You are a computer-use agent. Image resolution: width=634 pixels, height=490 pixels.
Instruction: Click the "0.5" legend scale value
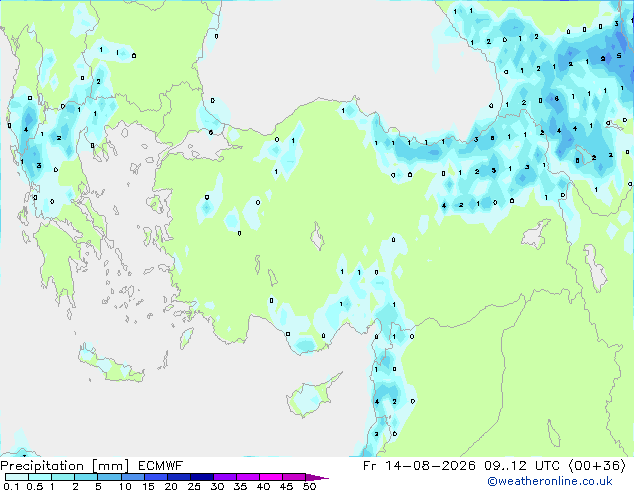pos(34,486)
